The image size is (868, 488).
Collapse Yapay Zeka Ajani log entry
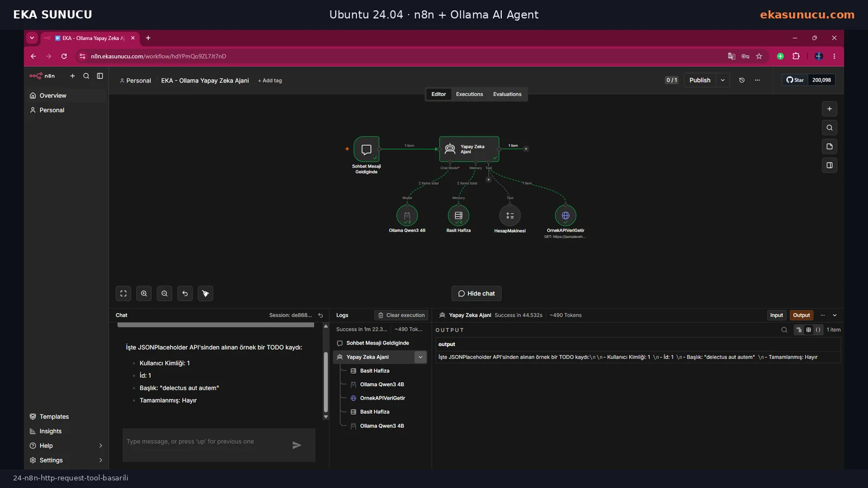pyautogui.click(x=420, y=357)
